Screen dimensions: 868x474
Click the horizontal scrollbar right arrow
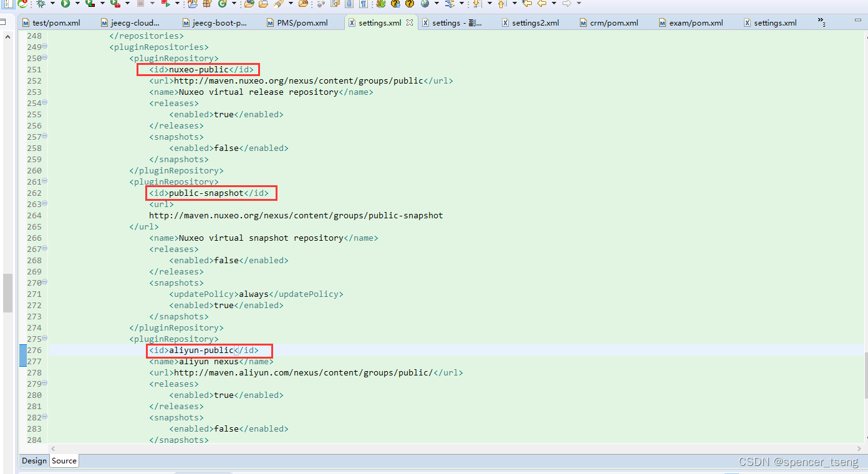[x=858, y=448]
